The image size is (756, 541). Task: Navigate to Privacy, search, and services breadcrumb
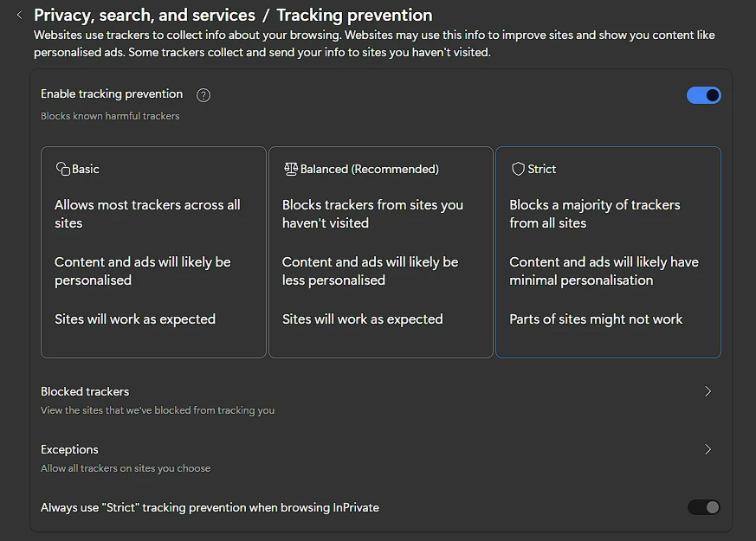(145, 15)
